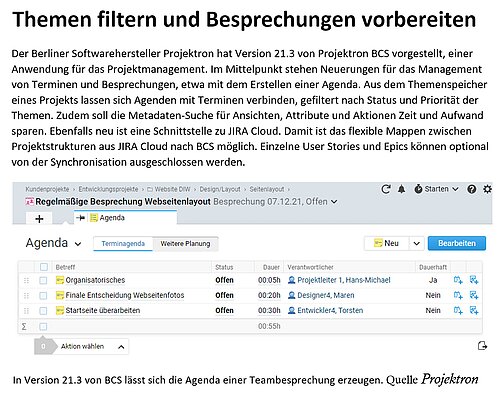Screen dimensions: 500x395
Task: Open the dropdown arrow next to Neu
Action: tap(416, 243)
